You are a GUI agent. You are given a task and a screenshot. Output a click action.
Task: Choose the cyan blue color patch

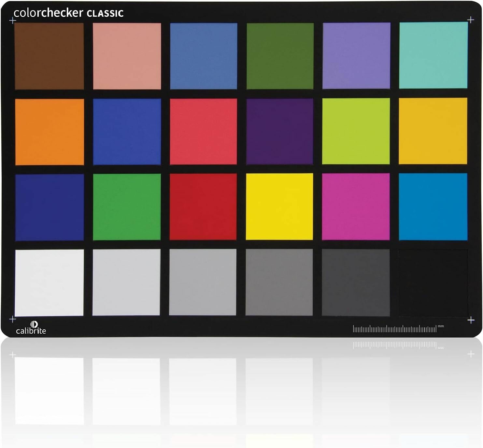click(x=433, y=207)
